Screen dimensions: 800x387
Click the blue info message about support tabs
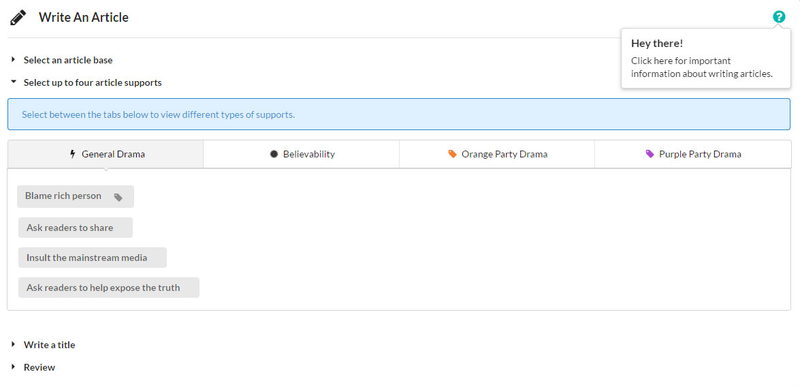click(399, 114)
